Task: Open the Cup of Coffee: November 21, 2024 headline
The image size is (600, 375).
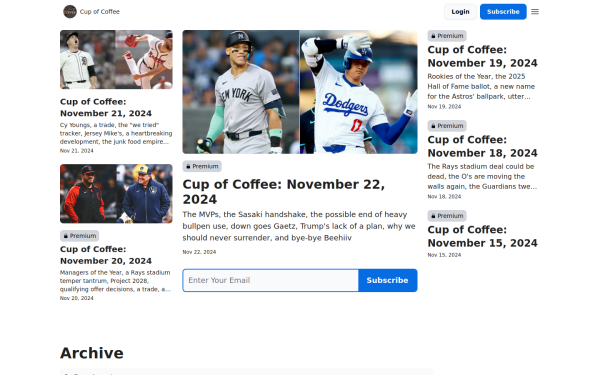Action: pos(106,108)
